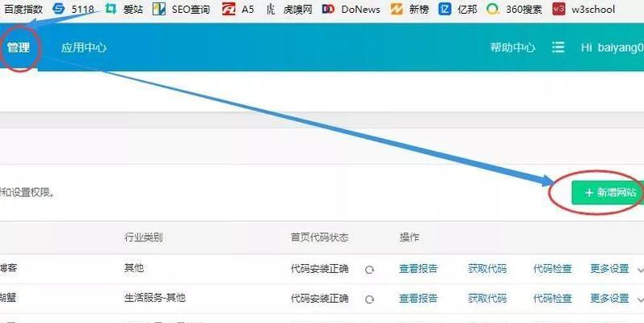
Task: Open the 360搜索 bookmark
Action: 514,9
